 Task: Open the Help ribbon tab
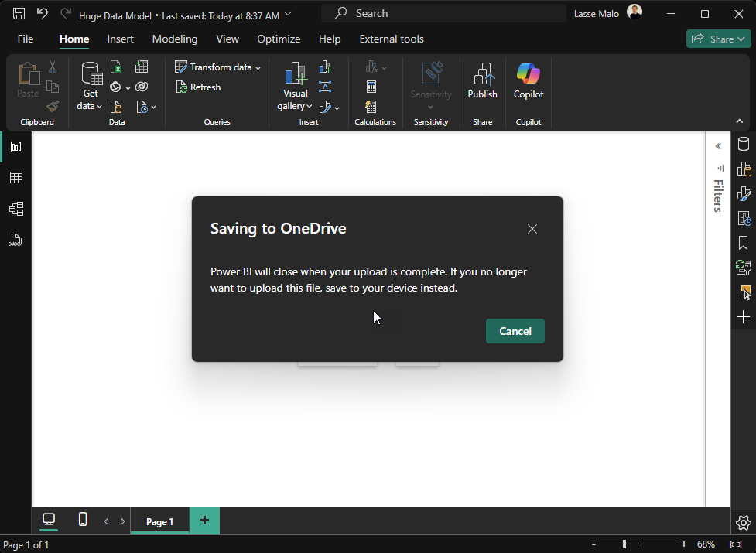click(330, 39)
